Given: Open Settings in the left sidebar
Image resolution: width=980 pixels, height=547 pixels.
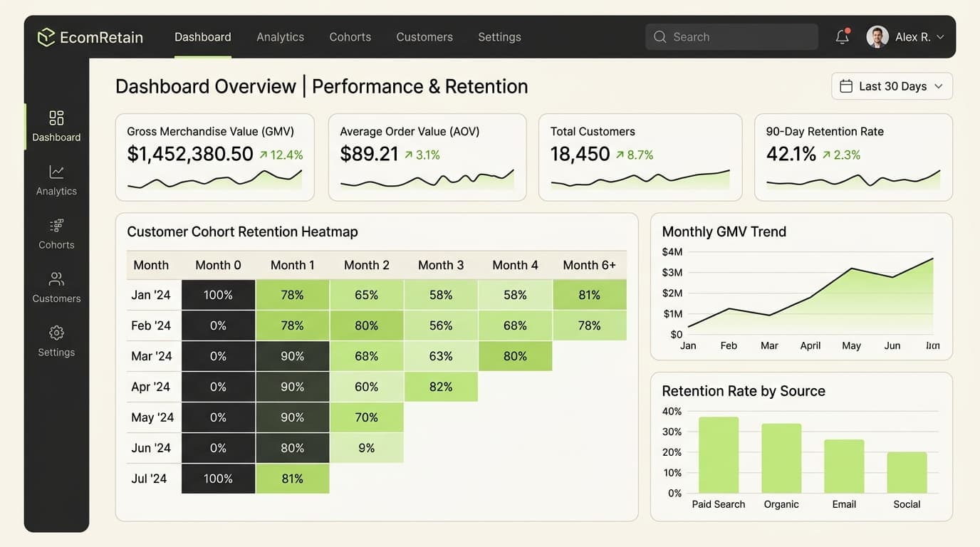Looking at the screenshot, I should (x=56, y=342).
